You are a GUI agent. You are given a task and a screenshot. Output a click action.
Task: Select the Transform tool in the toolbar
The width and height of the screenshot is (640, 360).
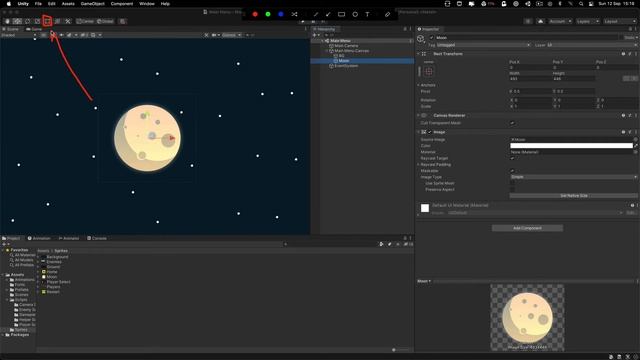(x=58, y=21)
